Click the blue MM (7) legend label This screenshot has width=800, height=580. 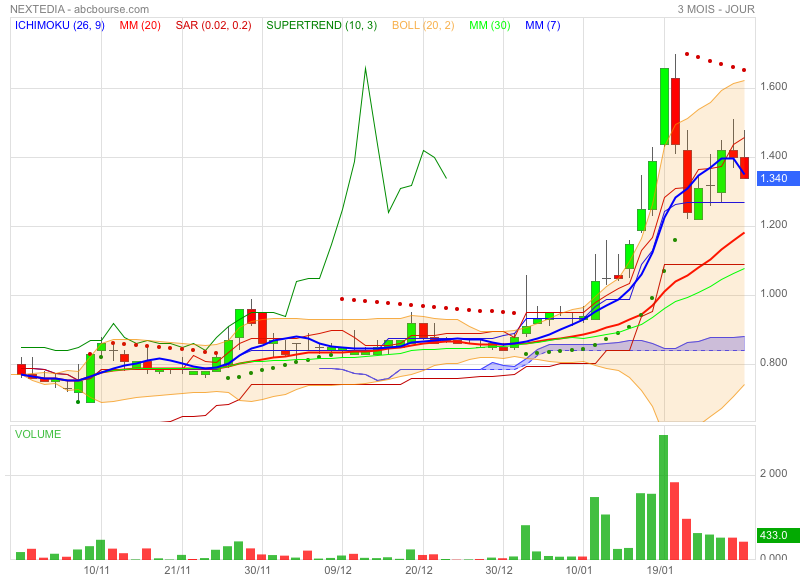tap(542, 25)
